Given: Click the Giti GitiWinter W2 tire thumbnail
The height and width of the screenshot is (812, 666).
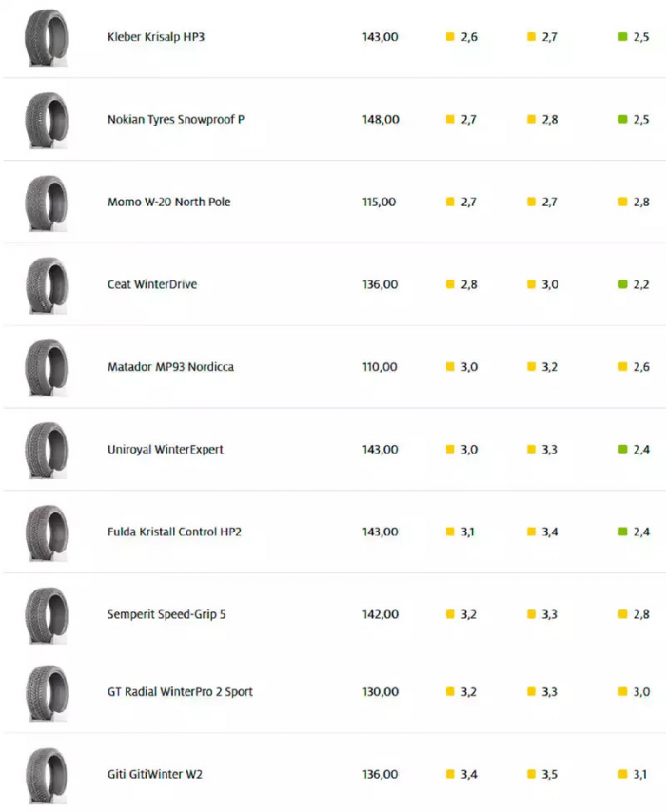Looking at the screenshot, I should (x=47, y=775).
